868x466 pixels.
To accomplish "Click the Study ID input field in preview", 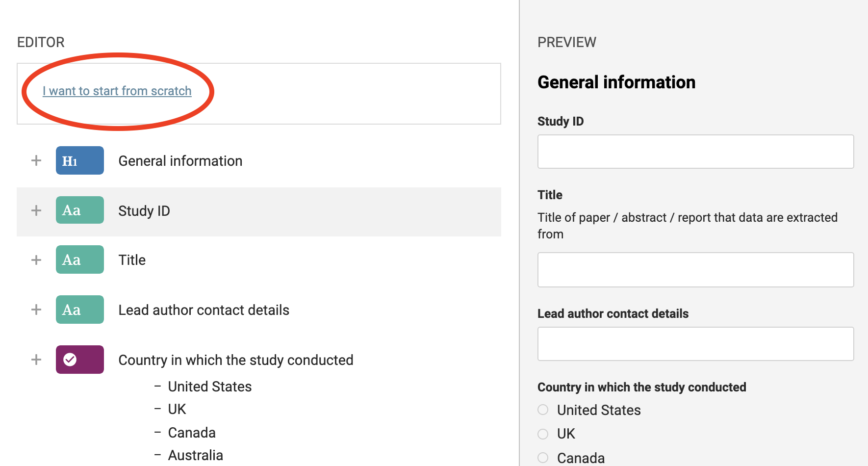I will (x=695, y=152).
